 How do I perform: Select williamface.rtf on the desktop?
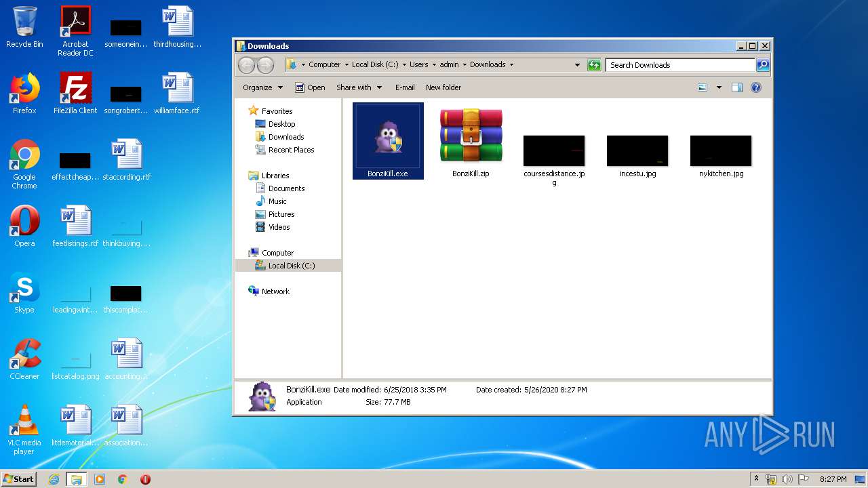(177, 94)
